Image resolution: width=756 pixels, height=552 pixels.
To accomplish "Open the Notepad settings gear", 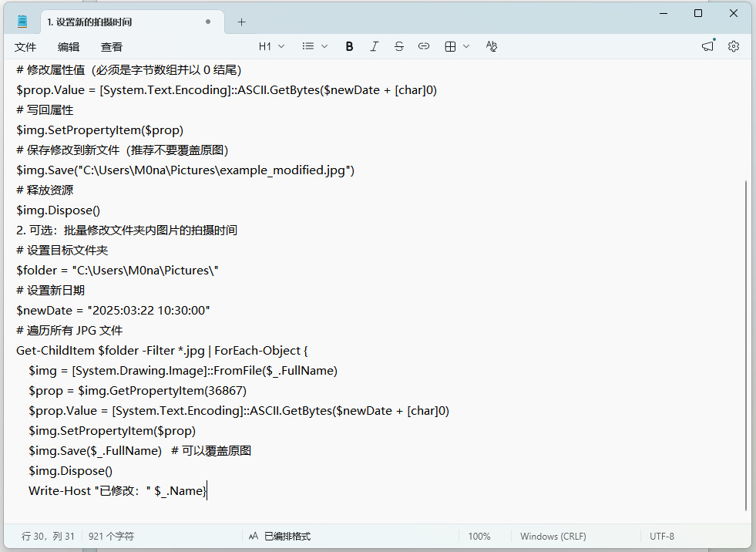I will (733, 46).
